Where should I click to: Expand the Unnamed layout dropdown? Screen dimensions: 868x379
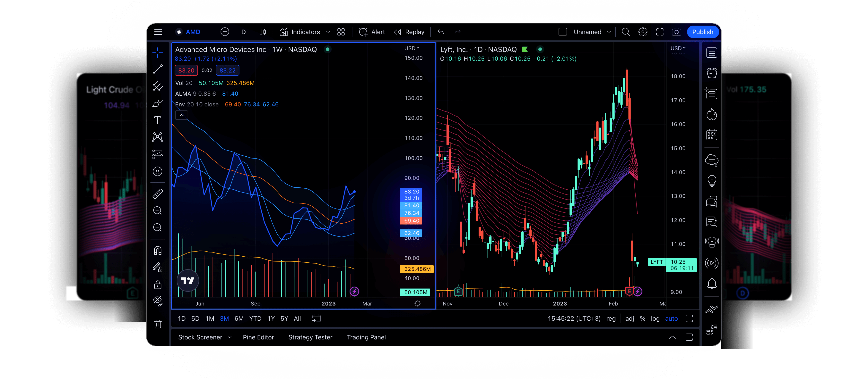pos(609,32)
